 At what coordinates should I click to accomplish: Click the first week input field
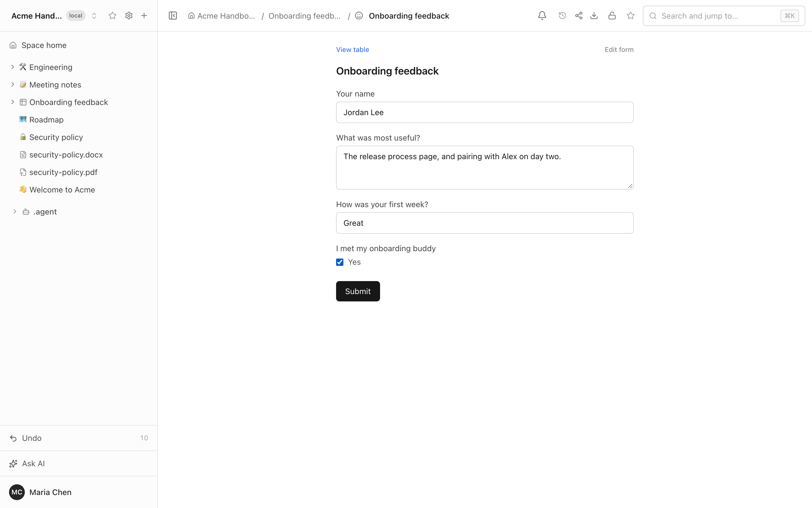pos(485,223)
